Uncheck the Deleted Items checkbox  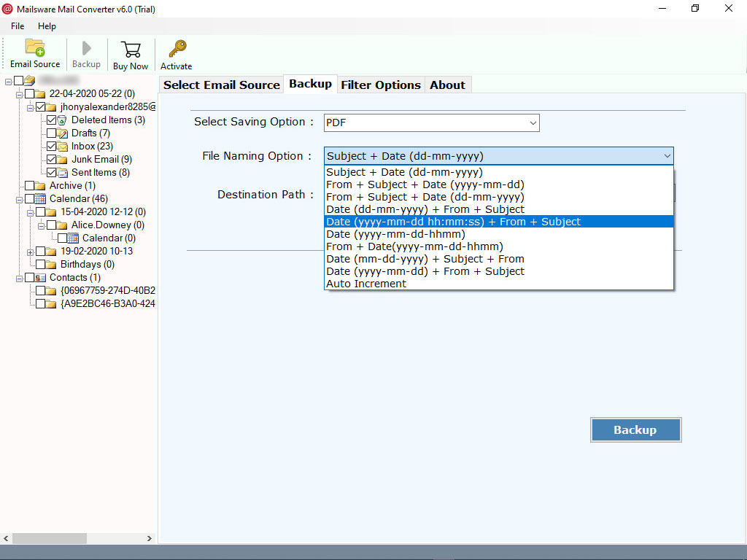click(52, 120)
